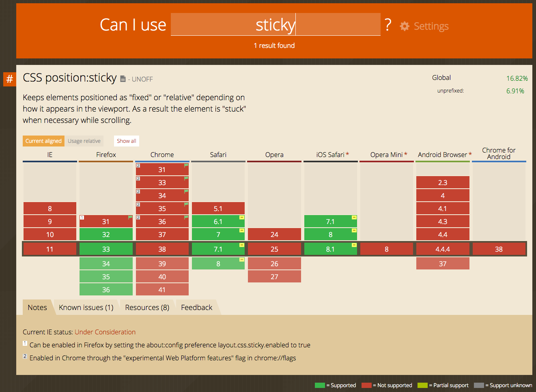Click the 1 result found text
Image resolution: width=536 pixels, height=392 pixels.
274,45
